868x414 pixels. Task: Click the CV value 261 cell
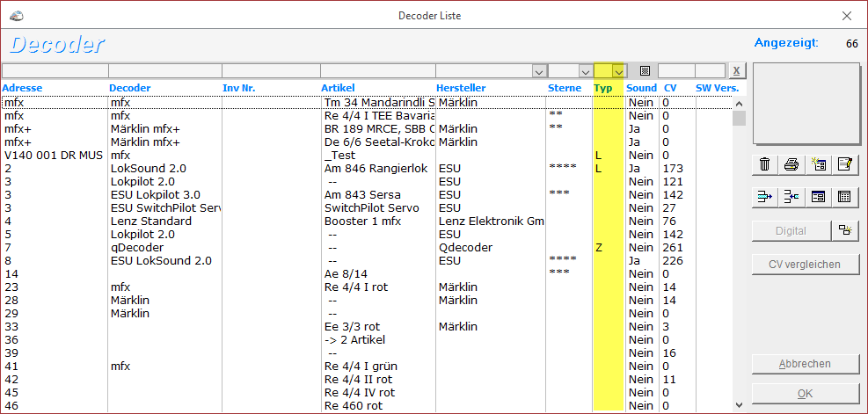coord(673,248)
